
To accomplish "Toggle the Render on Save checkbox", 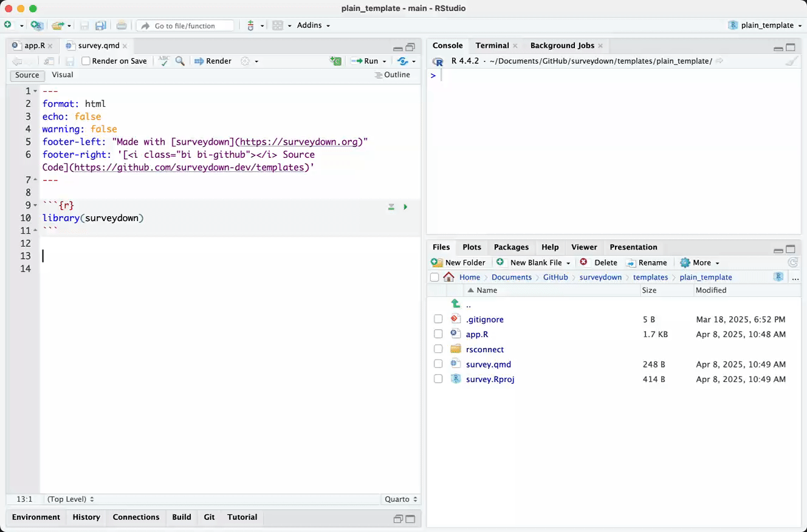I will [86, 61].
